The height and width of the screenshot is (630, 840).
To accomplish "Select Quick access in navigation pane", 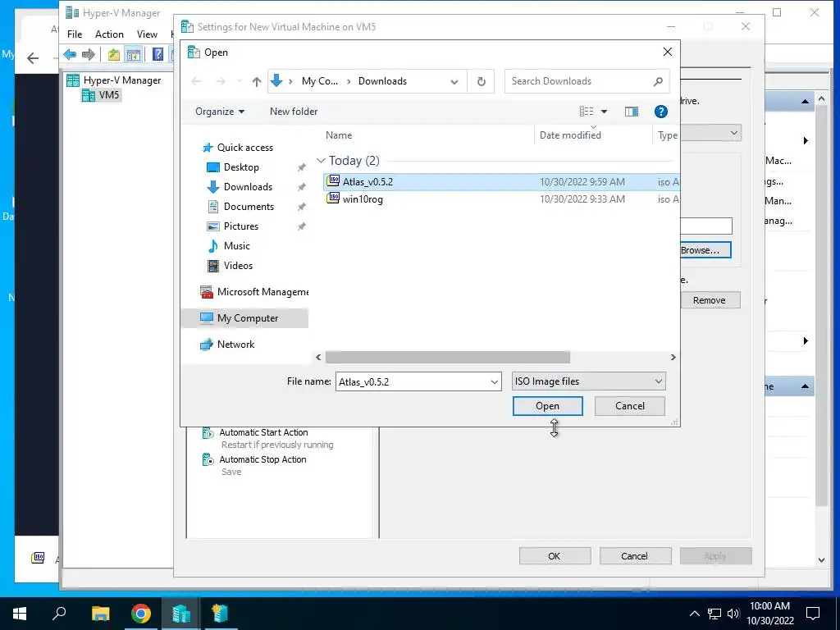I will 244,148.
